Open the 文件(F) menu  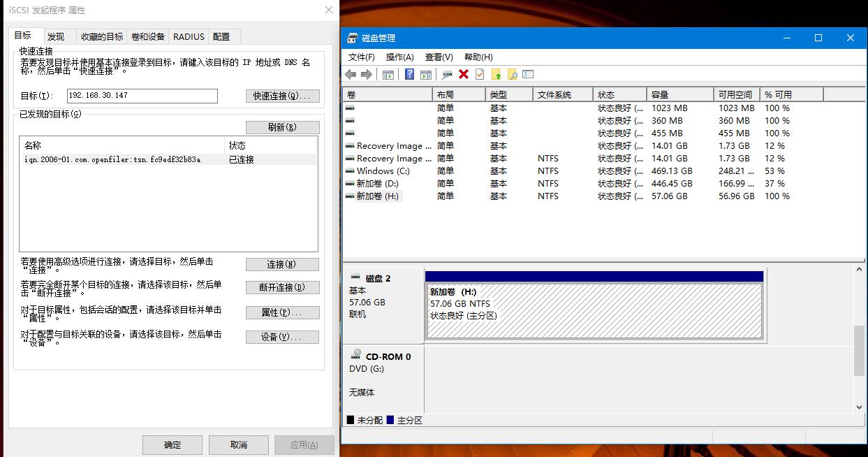362,57
